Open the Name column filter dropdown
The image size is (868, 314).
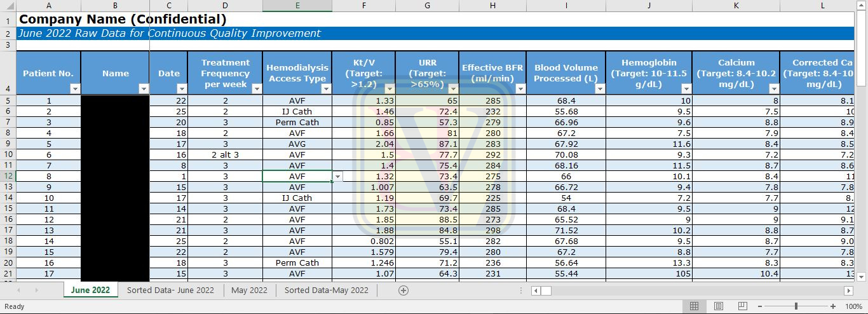pos(144,89)
